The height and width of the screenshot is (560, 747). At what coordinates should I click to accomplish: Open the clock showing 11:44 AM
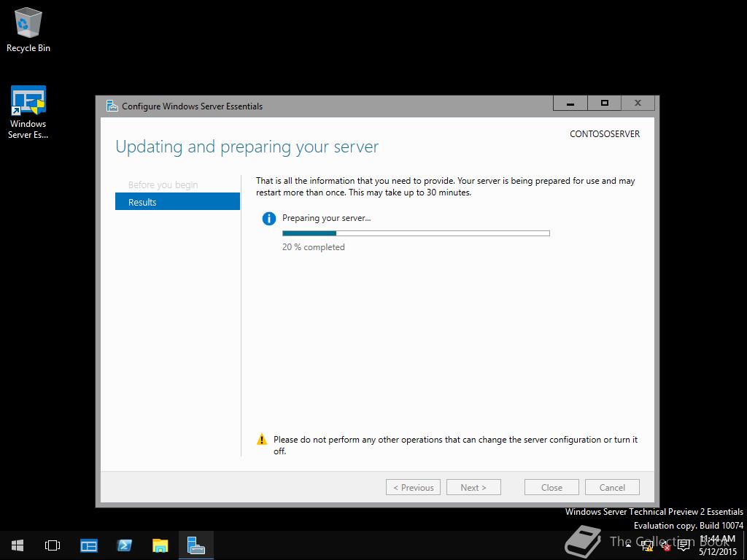point(718,545)
